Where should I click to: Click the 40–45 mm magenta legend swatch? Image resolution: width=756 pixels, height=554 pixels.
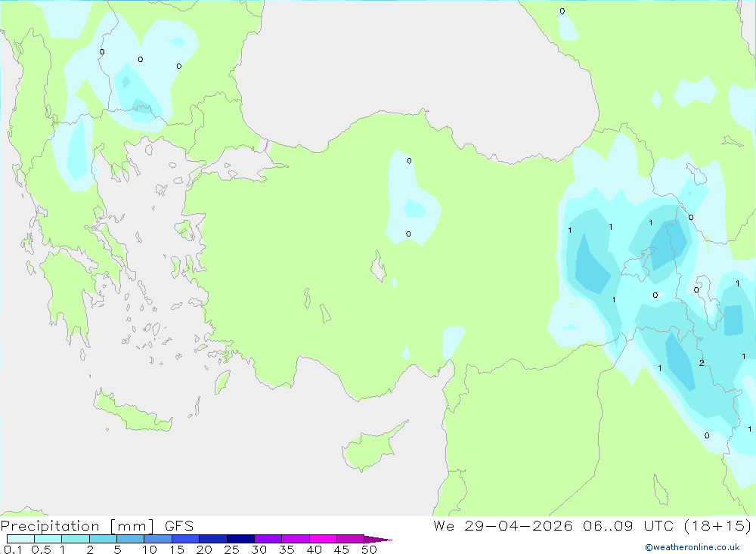[x=323, y=539]
